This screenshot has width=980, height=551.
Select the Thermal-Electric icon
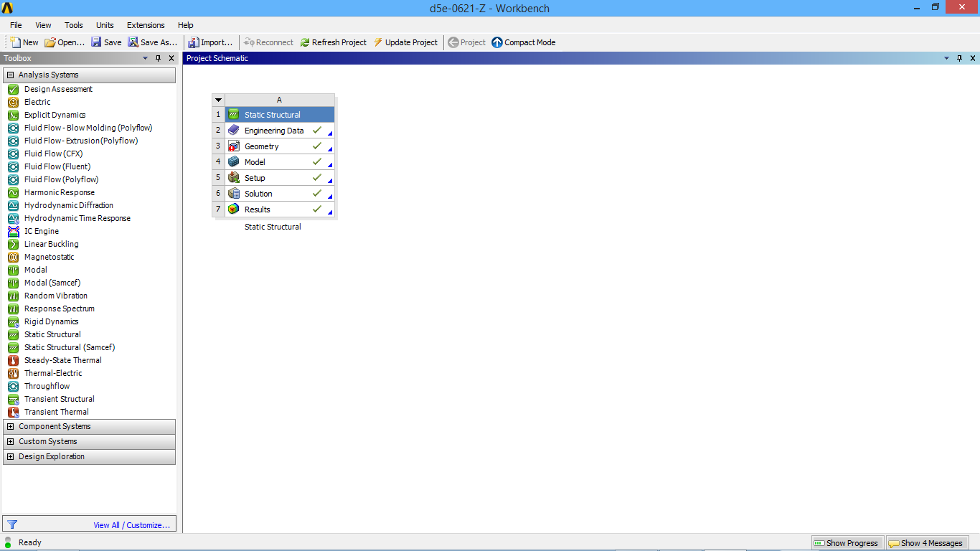point(13,373)
